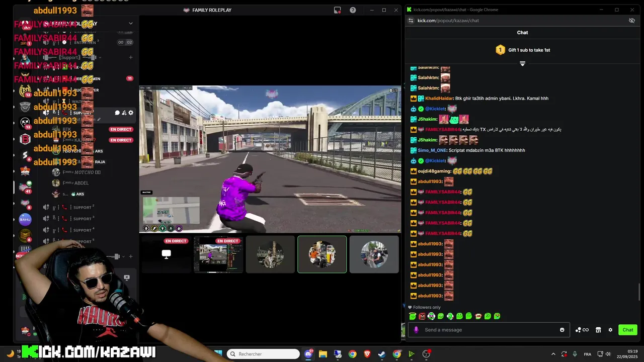This screenshot has height=362, width=644.
Task: Select the last participant tile on right
Action: [x=374, y=254]
